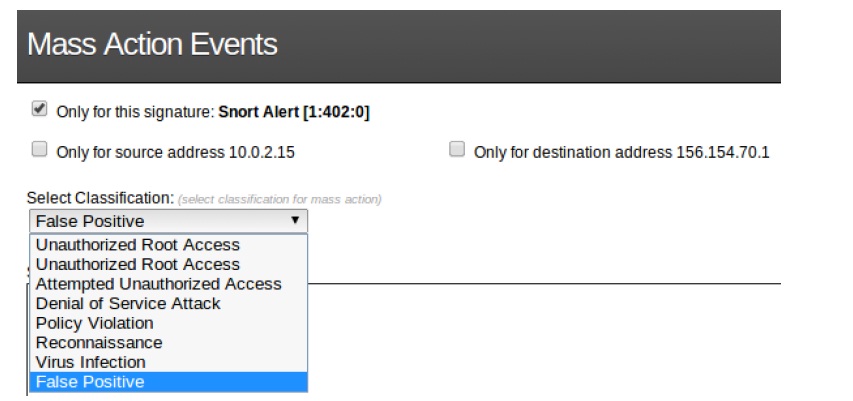
Task: Uncheck the 'Only for this signature' checkbox
Action: [39, 109]
